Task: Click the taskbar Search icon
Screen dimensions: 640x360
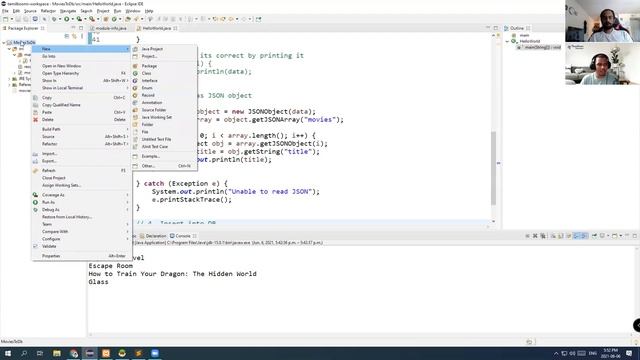Action: 24,353
